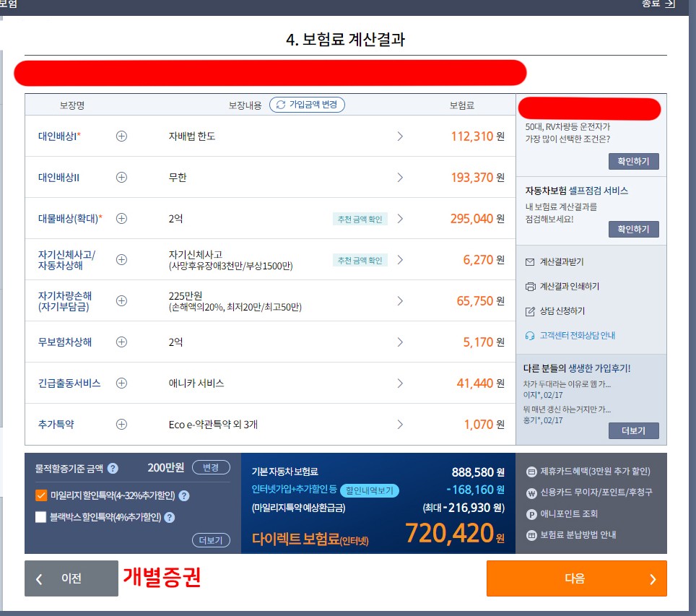
Task: Click W icon for 신용카드 무이자
Action: (532, 493)
